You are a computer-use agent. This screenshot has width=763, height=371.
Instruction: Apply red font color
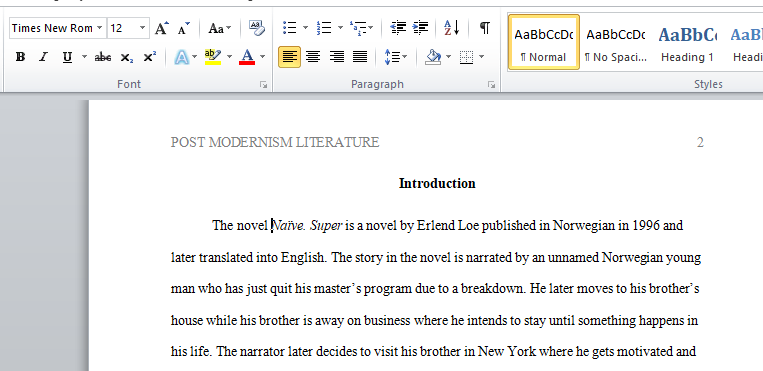point(247,57)
